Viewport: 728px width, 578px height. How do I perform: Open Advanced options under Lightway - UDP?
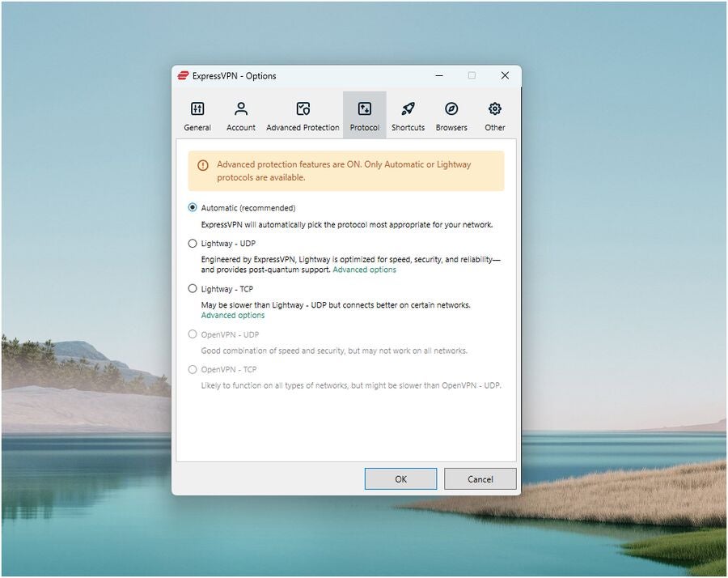pyautogui.click(x=365, y=270)
